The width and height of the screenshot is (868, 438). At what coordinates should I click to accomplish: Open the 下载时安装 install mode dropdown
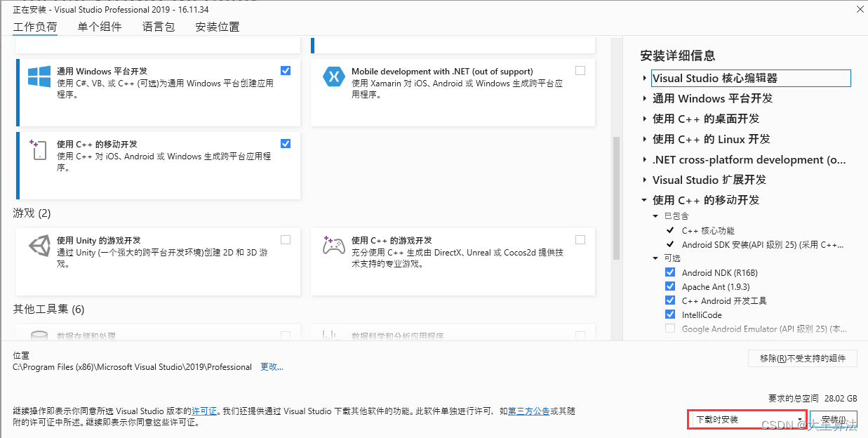[747, 420]
